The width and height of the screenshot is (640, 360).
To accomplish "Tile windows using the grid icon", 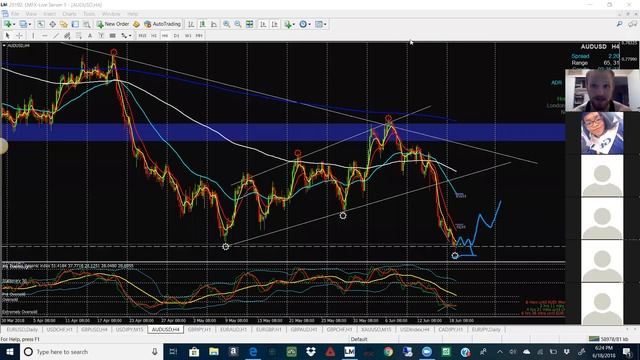I will click(249, 24).
